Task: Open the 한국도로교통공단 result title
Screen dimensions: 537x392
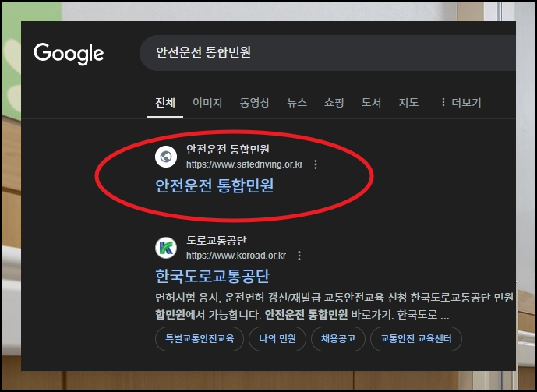Action: (212, 277)
